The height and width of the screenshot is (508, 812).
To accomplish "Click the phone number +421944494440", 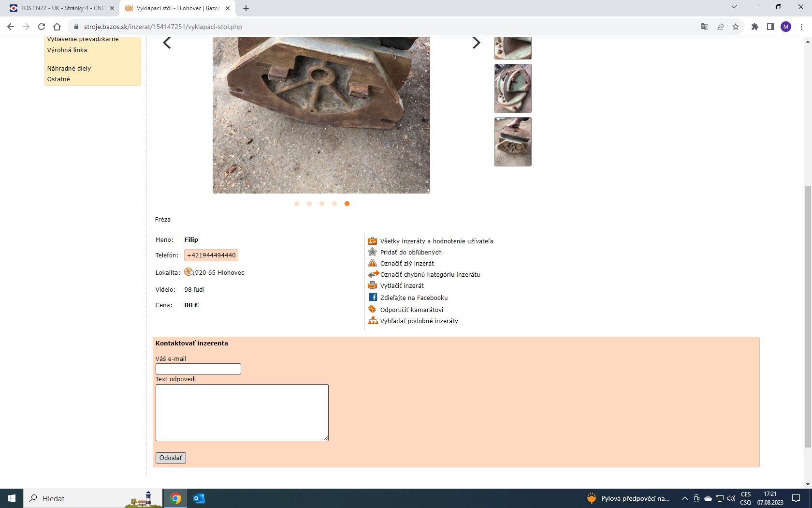I will pyautogui.click(x=211, y=255).
